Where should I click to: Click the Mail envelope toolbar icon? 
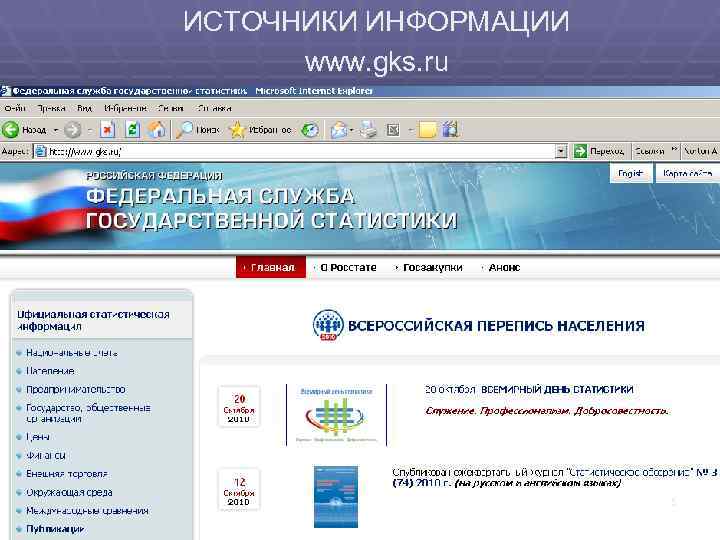click(339, 130)
